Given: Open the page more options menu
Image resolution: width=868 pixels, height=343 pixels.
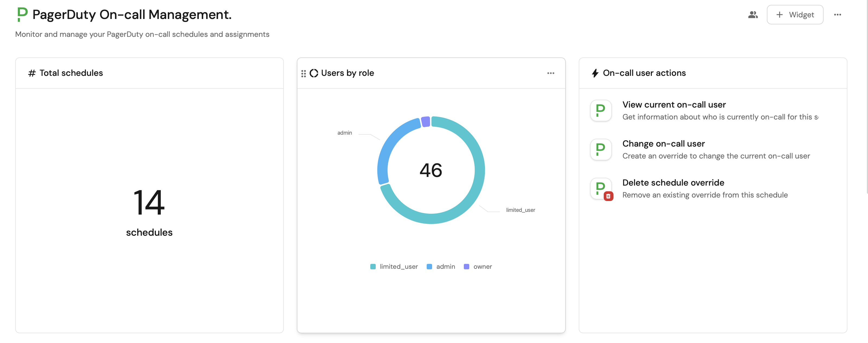Looking at the screenshot, I should coord(837,15).
